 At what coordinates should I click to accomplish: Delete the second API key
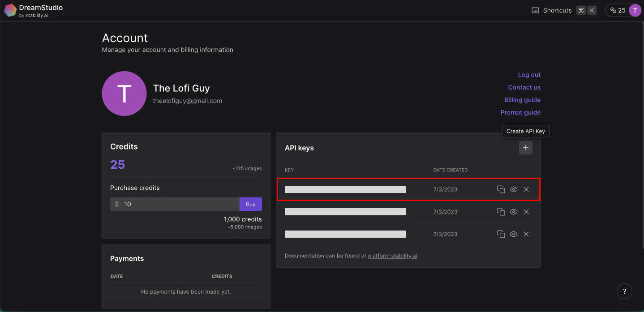tap(526, 212)
